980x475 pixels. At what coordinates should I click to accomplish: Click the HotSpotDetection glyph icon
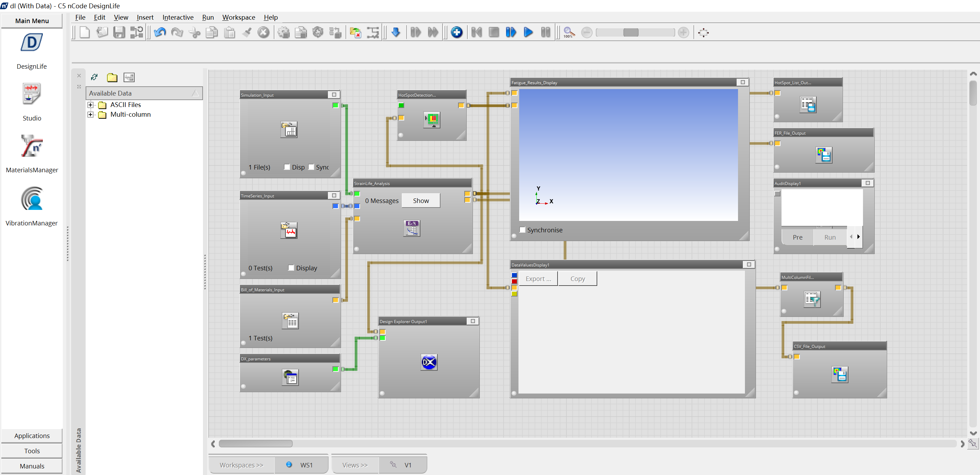point(432,119)
